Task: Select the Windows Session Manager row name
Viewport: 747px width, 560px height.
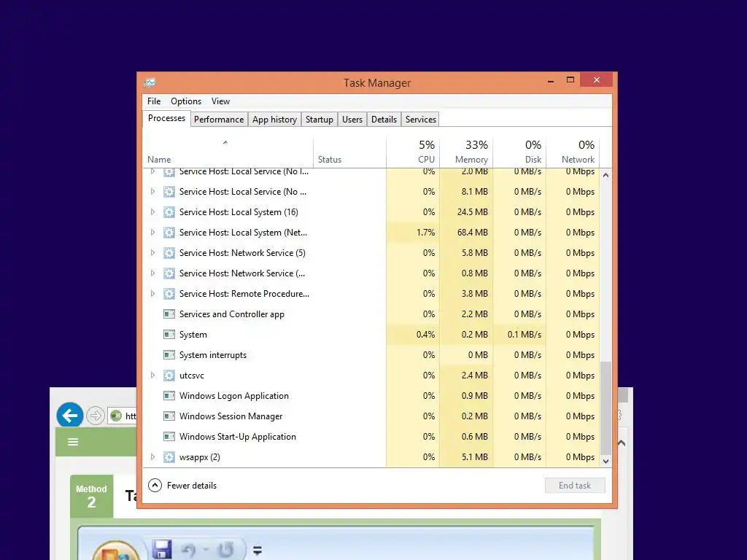Action: pyautogui.click(x=231, y=416)
